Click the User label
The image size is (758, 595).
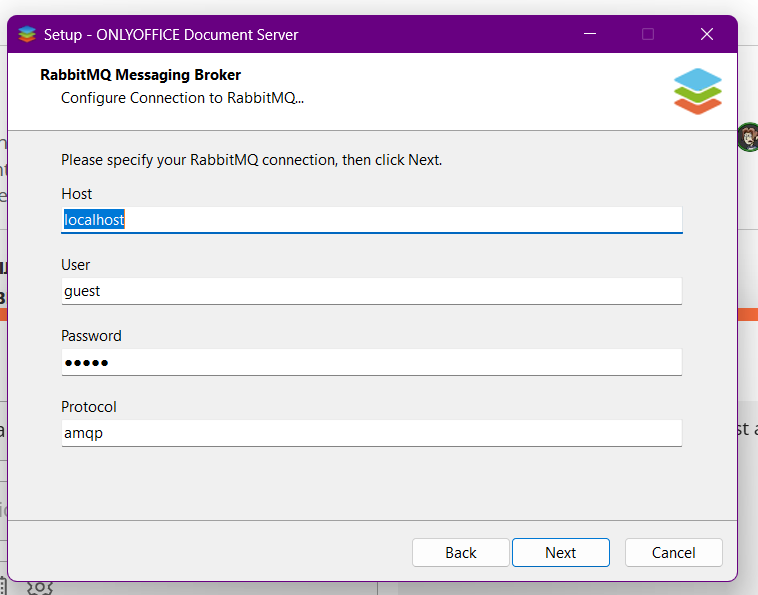(x=76, y=265)
